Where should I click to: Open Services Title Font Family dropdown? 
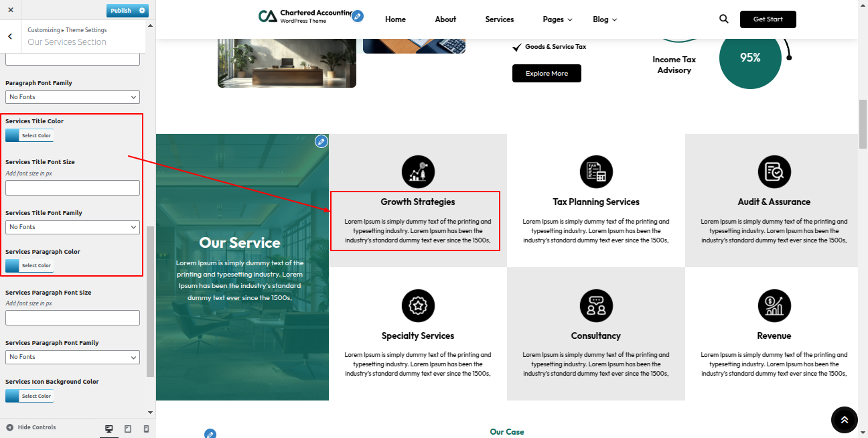coord(72,227)
